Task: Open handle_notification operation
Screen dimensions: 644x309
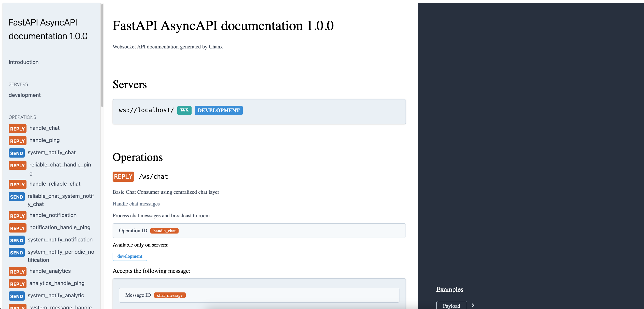Action: click(53, 215)
